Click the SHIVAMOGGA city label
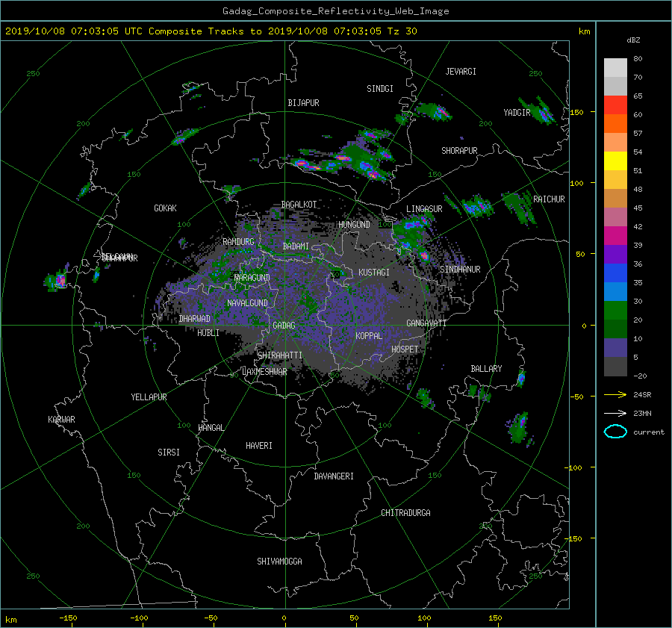This screenshot has height=628, width=672. 279,562
